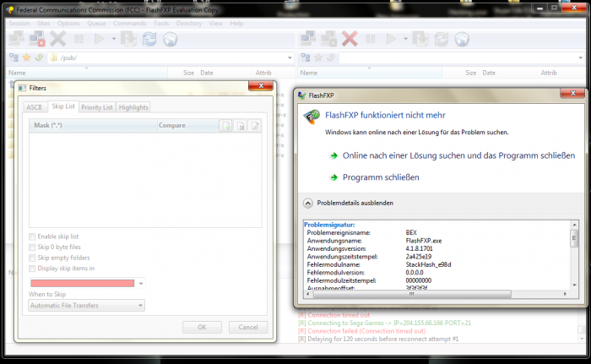Open the Directory menu
The width and height of the screenshot is (591, 364).
click(189, 24)
